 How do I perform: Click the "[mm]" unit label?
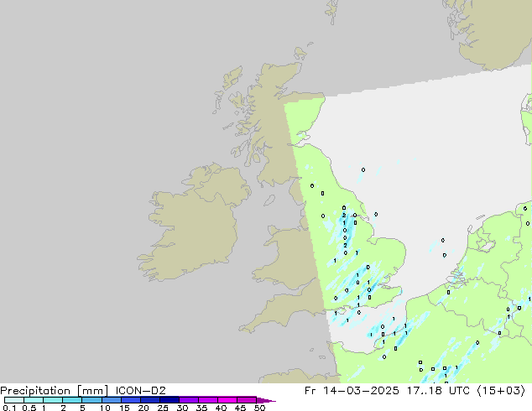(92, 391)
